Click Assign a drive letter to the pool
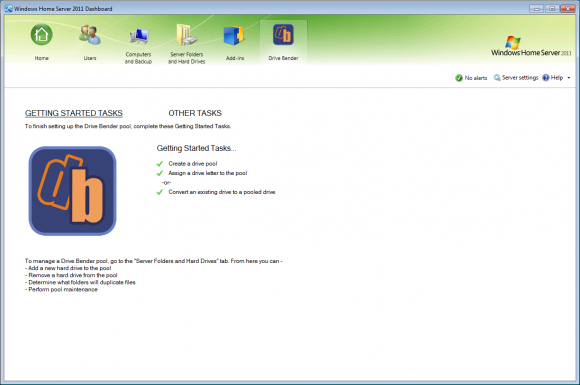Image resolution: width=580 pixels, height=385 pixels. pyautogui.click(x=208, y=173)
